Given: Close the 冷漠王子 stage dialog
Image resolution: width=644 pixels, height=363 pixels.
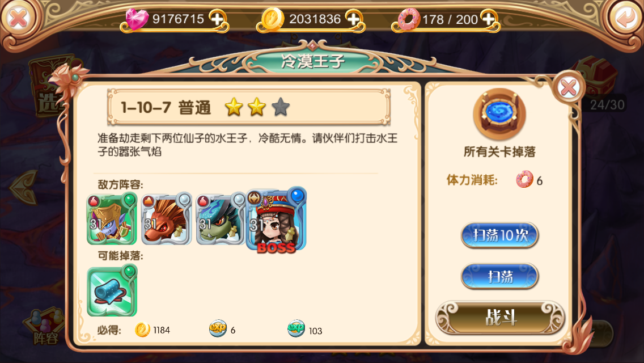Looking at the screenshot, I should tap(569, 87).
